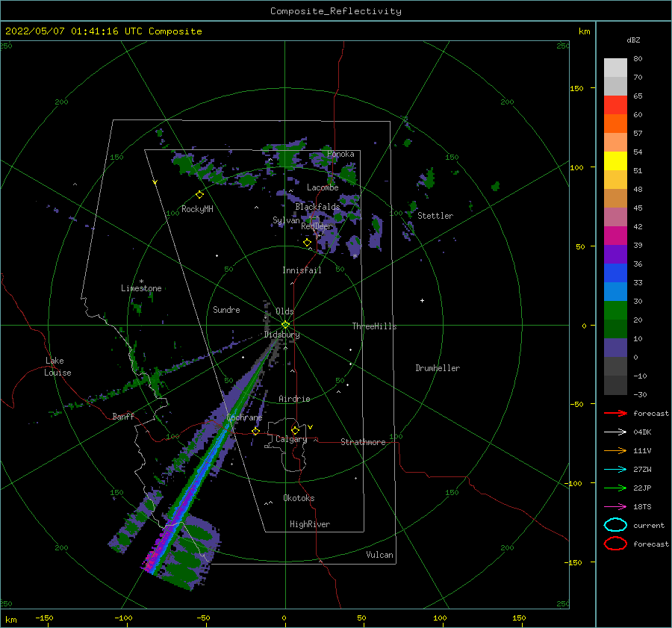
Task: Click the ThreeHills city label
Action: 374,326
